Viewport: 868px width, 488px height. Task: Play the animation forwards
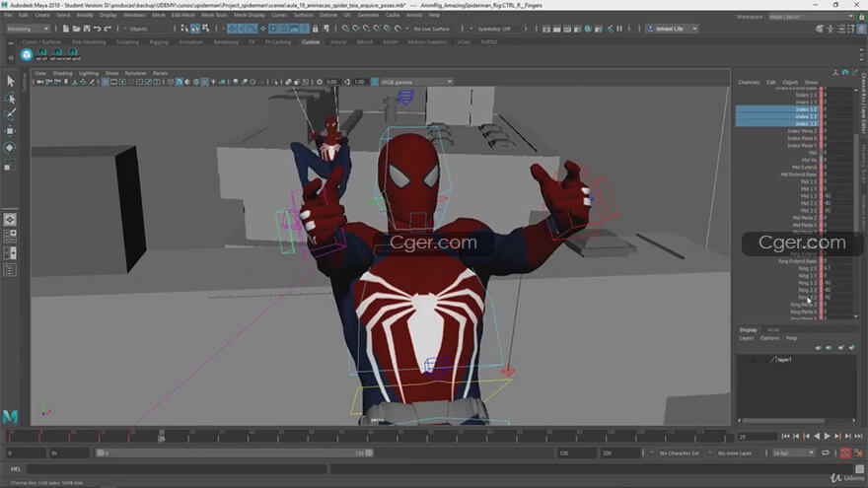click(827, 437)
